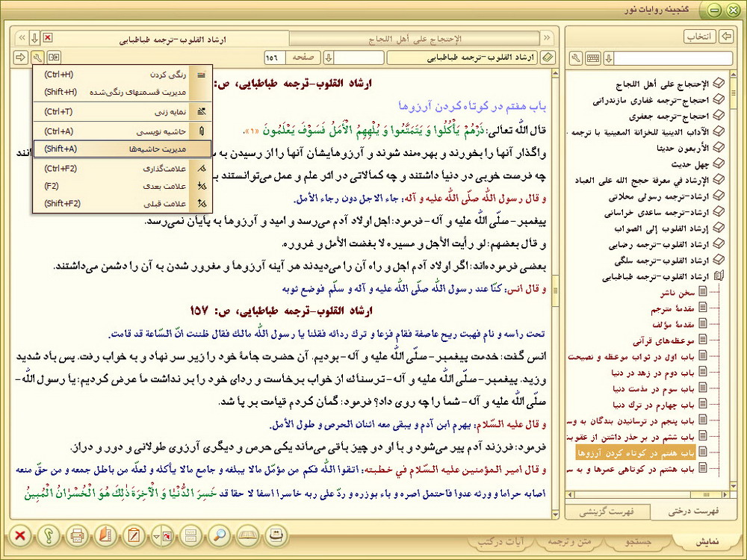Open dropdown arrow next to صفحه field
The height and width of the screenshot is (560, 747).
pos(328,57)
